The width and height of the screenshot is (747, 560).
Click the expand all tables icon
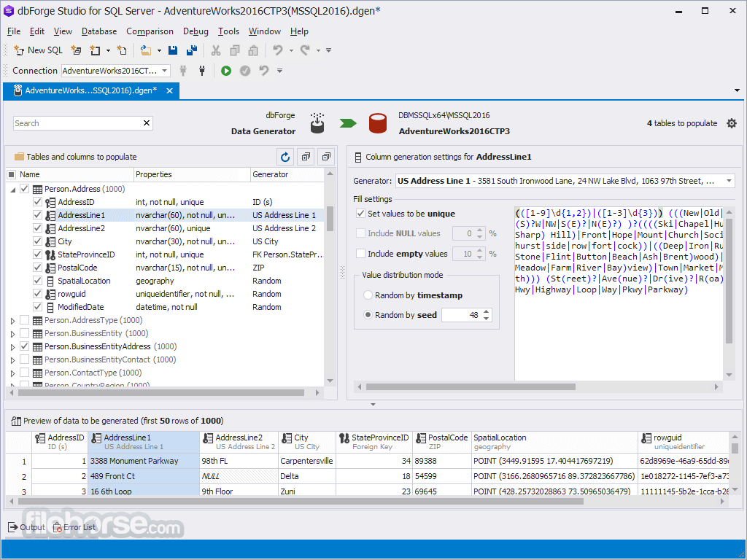306,157
